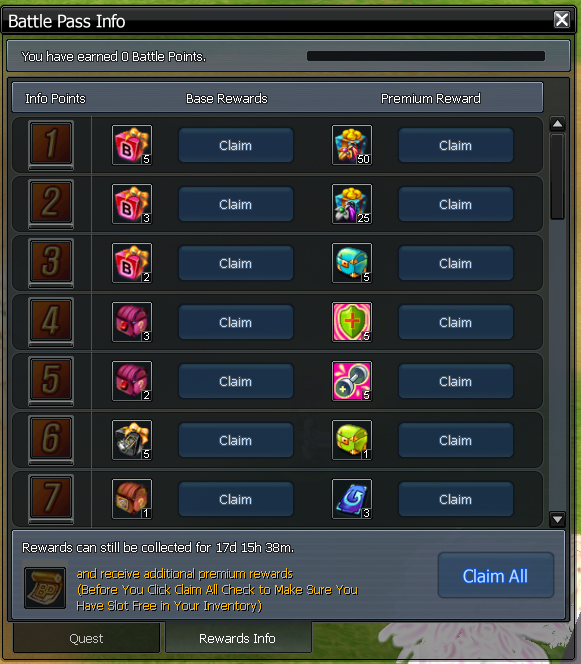The height and width of the screenshot is (664, 581).
Task: Claim the level 1 base reward
Action: [235, 145]
